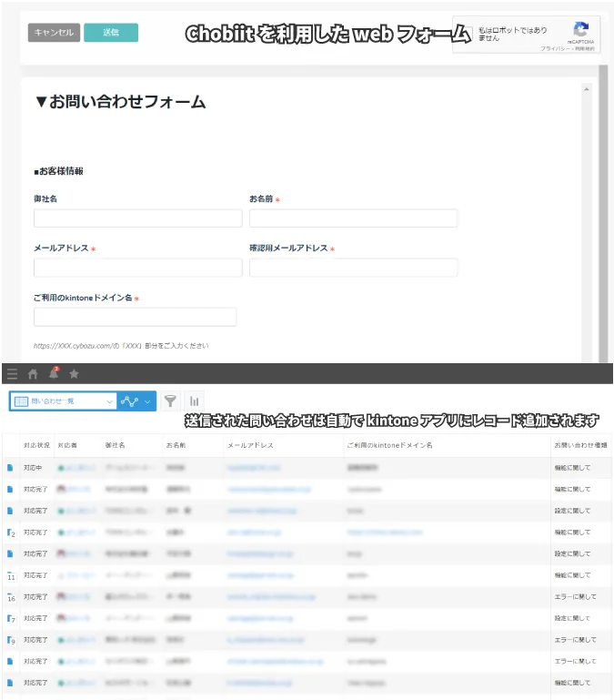Expand the chevron next to graph icon
This screenshot has height=700, width=614.
coord(147,401)
